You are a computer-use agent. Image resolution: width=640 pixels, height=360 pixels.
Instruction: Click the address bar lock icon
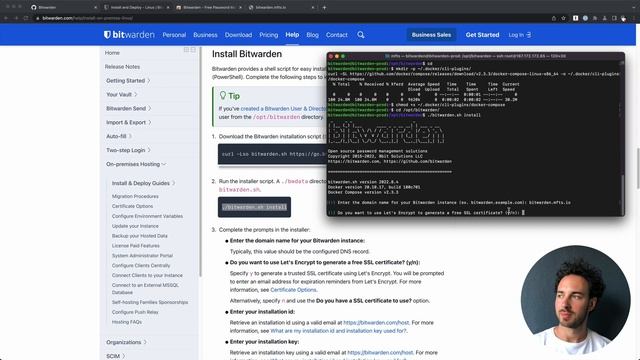[x=38, y=18]
